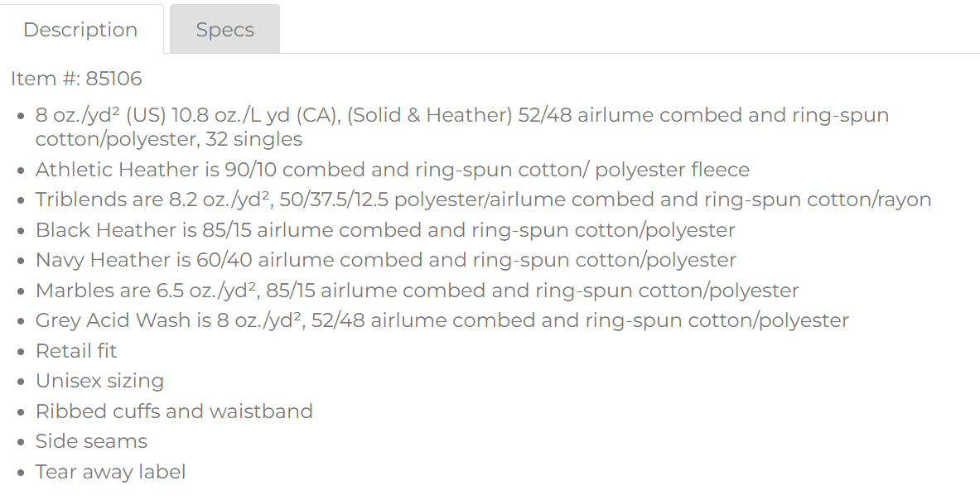Click the Triblends 8.2 oz./yd² description line
This screenshot has width=980, height=500.
(483, 200)
